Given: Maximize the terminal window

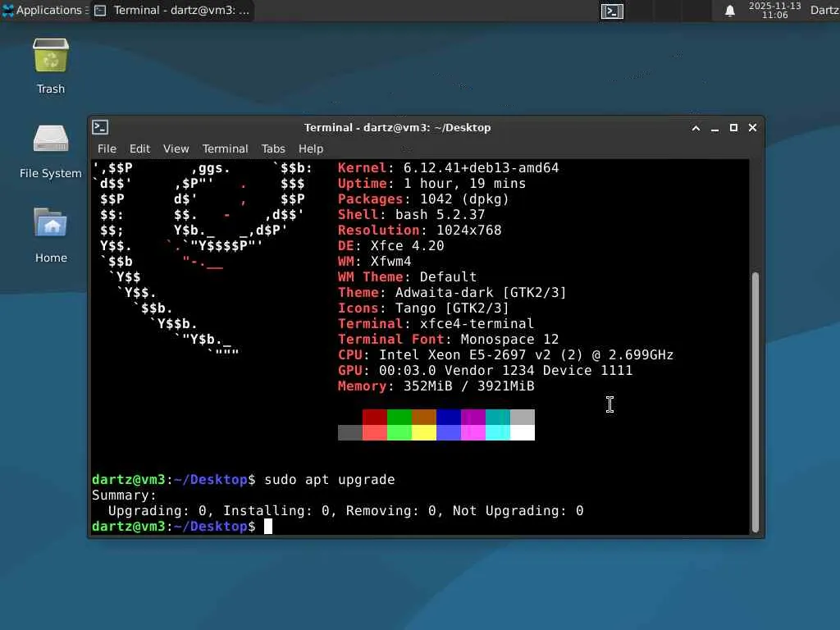Looking at the screenshot, I should tap(733, 127).
